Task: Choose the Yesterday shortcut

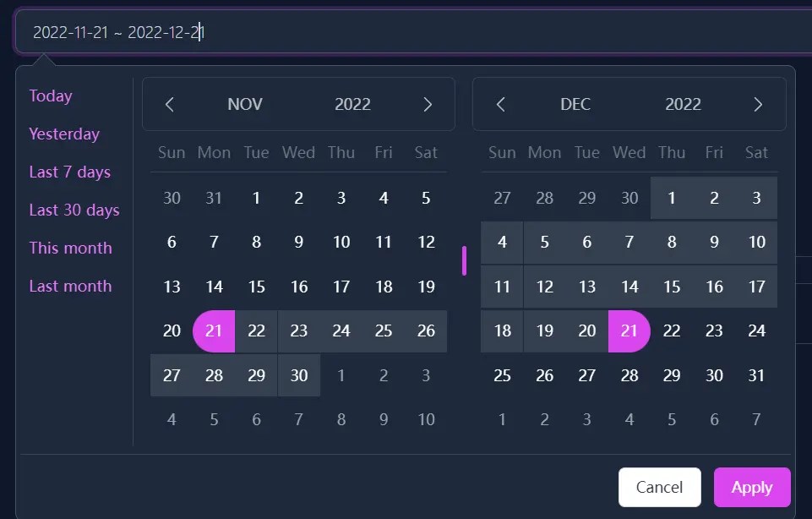Action: point(64,134)
